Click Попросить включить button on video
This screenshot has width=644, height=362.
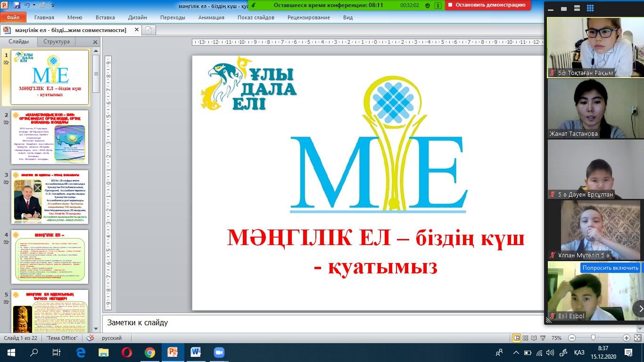(x=610, y=268)
